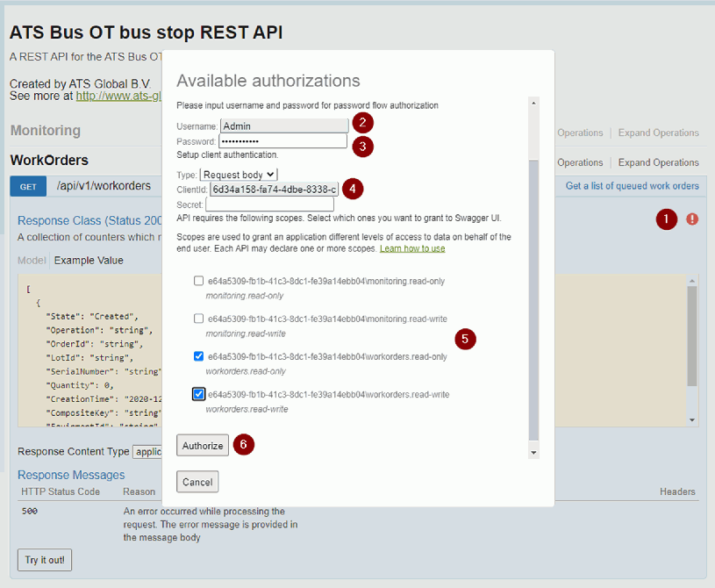
Task: Select the Example Value tab
Action: [x=89, y=261]
